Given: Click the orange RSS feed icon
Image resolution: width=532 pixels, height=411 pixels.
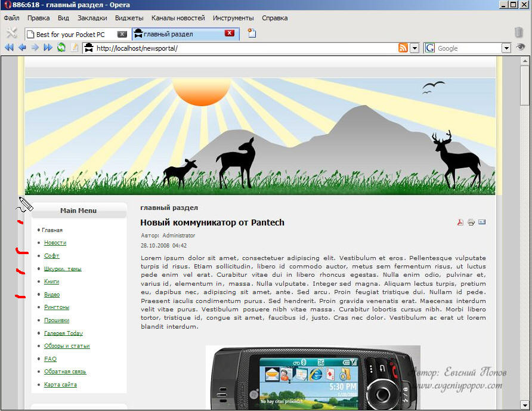Looking at the screenshot, I should click(403, 48).
